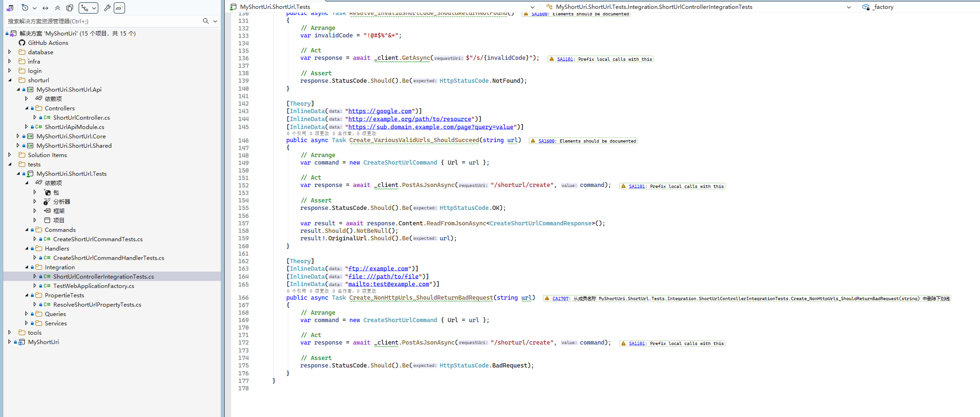The width and height of the screenshot is (980, 417).
Task: Click the magnifier icon in solution search
Action: [x=205, y=21]
